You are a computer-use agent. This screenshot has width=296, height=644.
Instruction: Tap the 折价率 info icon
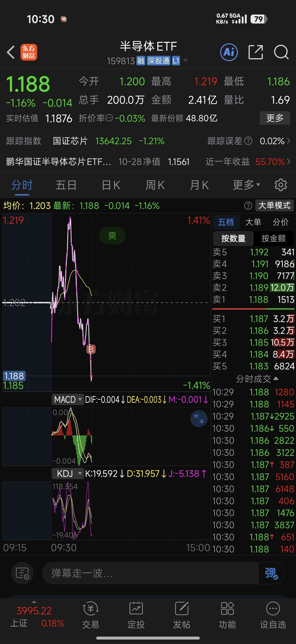pos(109,118)
